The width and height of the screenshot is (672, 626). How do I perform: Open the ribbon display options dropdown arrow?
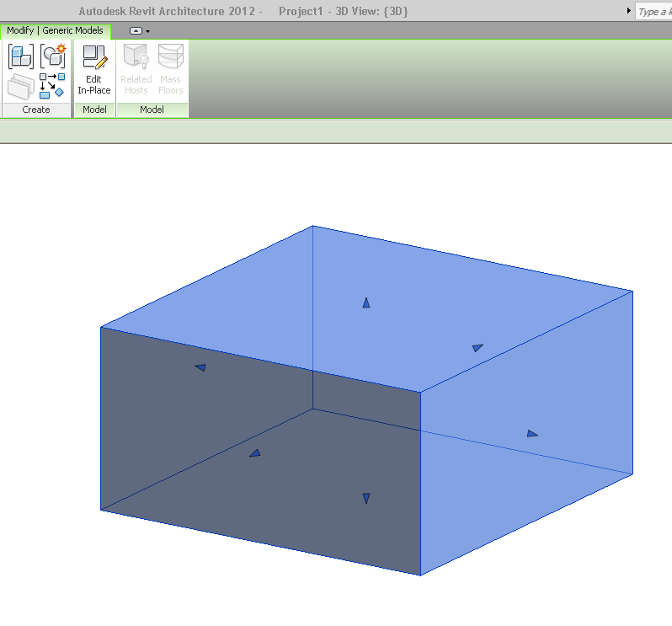point(148,31)
